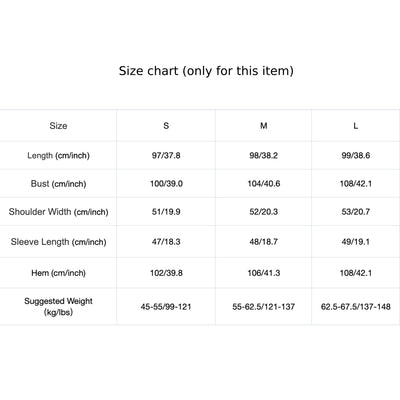The width and height of the screenshot is (400, 400).
Task: Click the S column header
Action: point(166,126)
